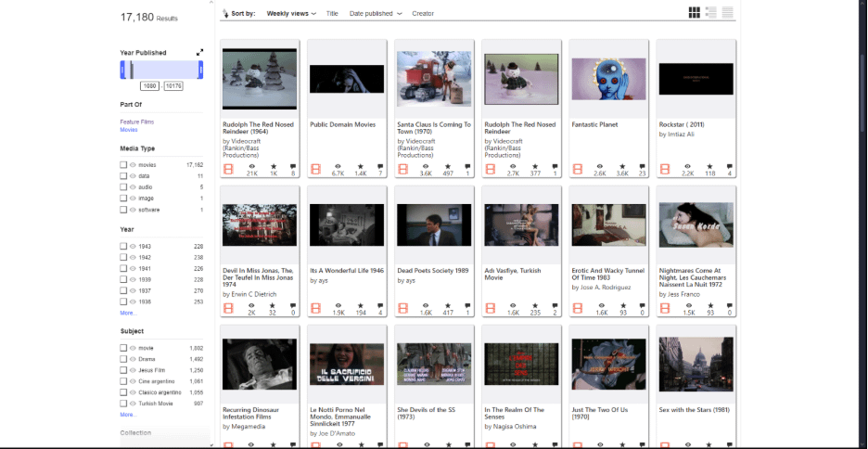Open Its A Wonderful Life 1946 title

(x=347, y=271)
